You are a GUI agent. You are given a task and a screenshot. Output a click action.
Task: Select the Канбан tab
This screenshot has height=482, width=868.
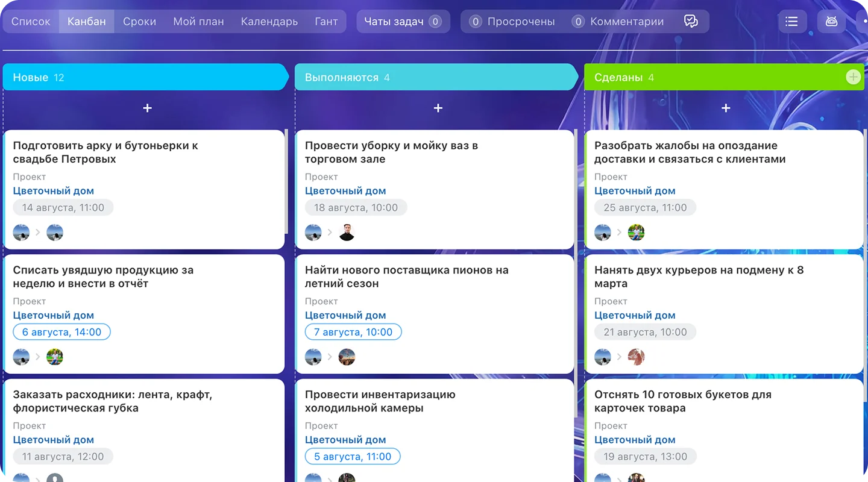click(87, 22)
